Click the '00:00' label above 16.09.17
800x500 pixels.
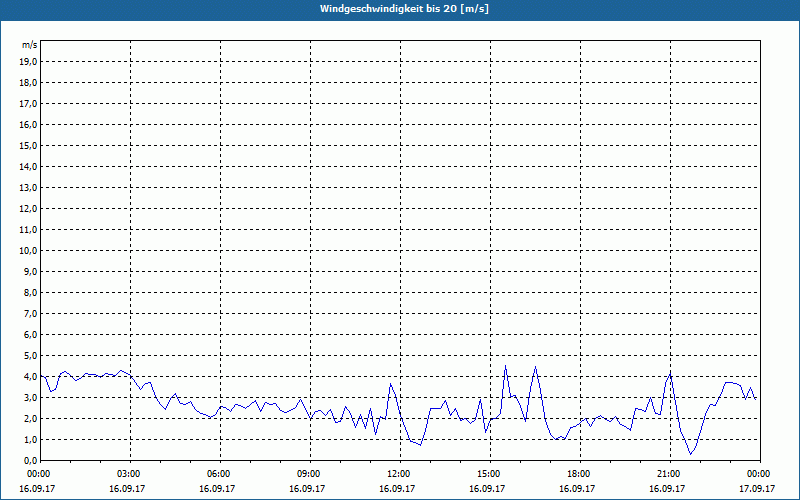click(x=38, y=474)
